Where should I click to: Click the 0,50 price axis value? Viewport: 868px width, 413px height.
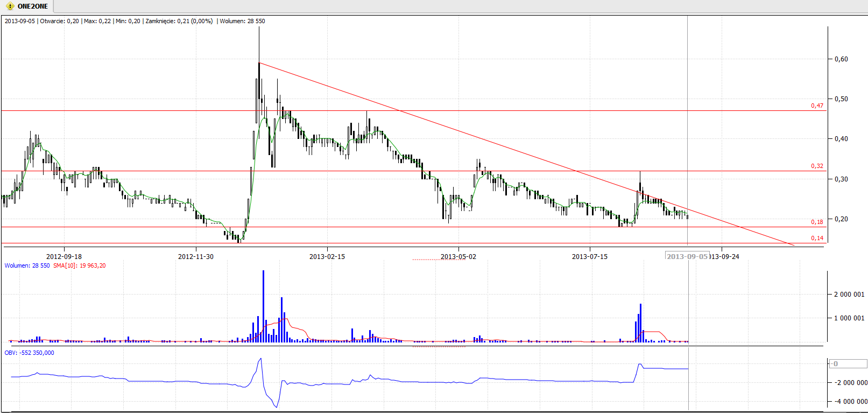[x=841, y=99]
